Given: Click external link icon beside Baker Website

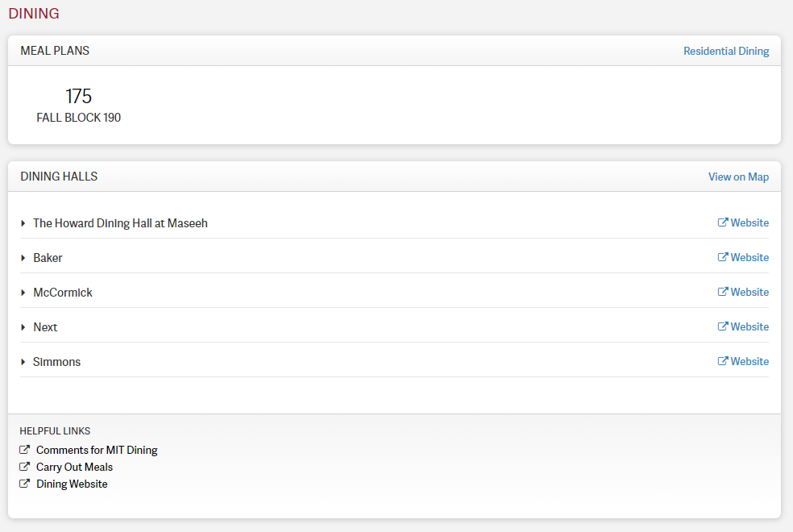Looking at the screenshot, I should 723,257.
